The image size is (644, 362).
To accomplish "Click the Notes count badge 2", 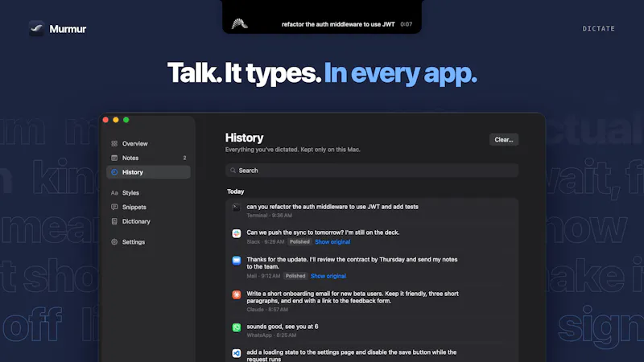I will pos(184,158).
